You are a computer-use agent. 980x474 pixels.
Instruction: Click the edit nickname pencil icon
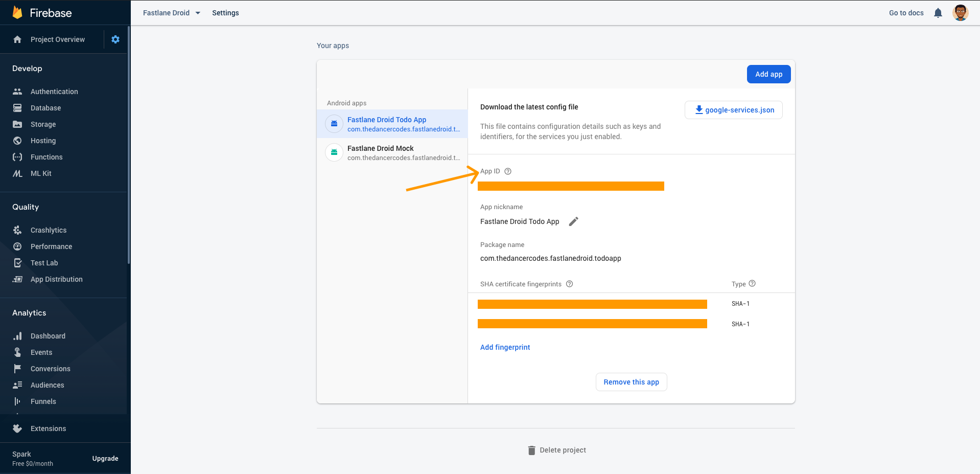coord(574,221)
